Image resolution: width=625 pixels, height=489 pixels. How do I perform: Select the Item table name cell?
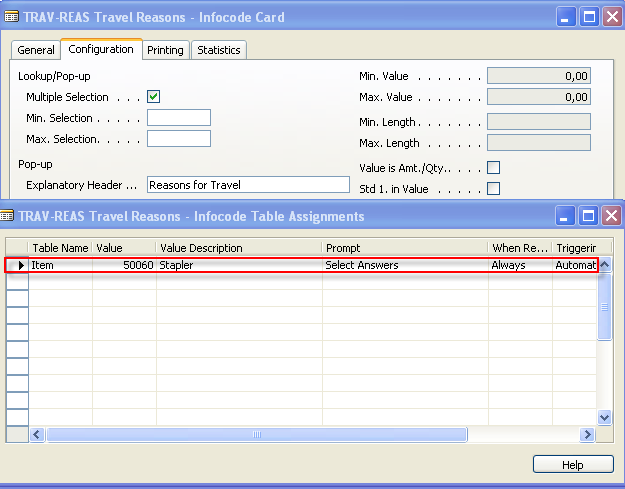[x=61, y=265]
